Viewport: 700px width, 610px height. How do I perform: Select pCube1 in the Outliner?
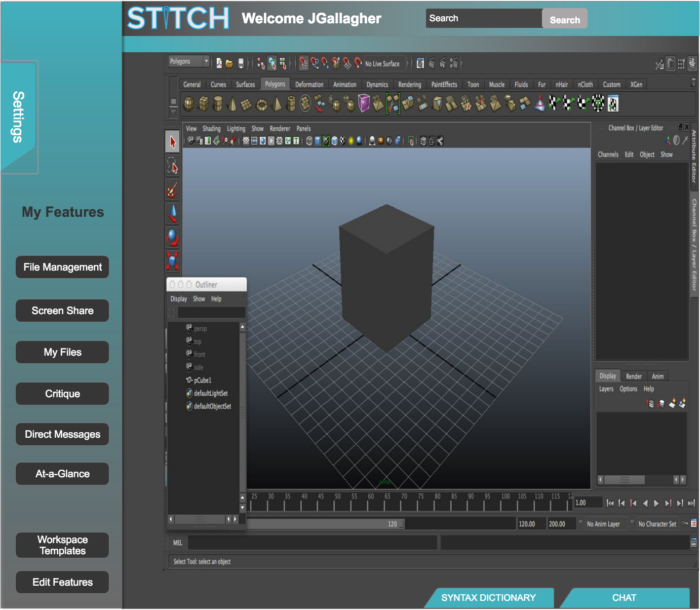pos(203,380)
